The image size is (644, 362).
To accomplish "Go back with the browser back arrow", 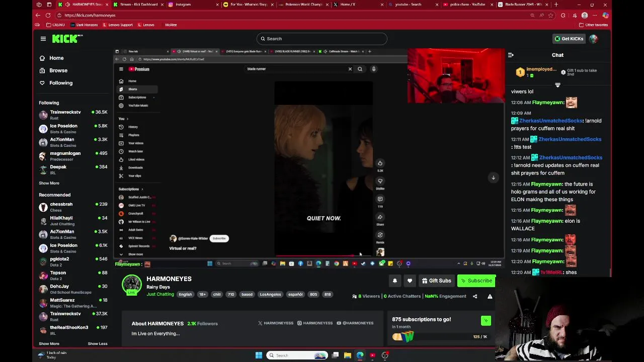I will (38, 15).
